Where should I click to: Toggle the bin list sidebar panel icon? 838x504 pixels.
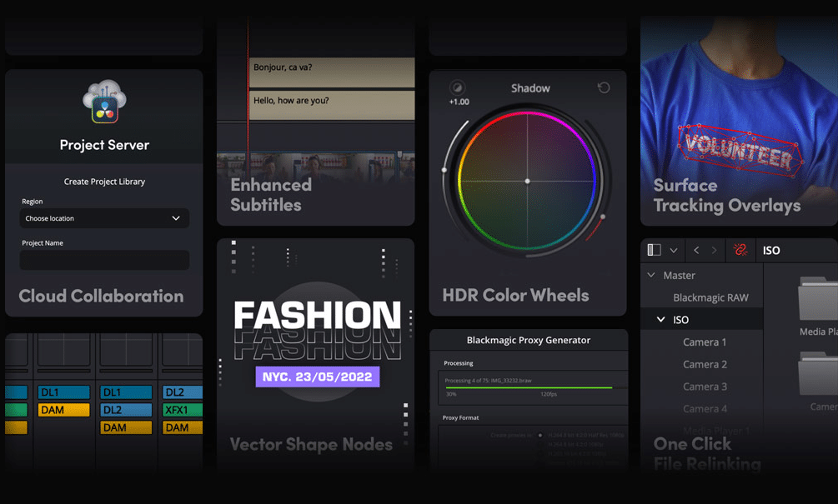655,250
